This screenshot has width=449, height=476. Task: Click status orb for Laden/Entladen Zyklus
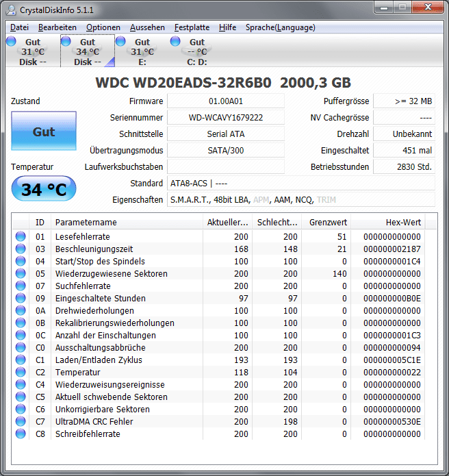[21, 360]
